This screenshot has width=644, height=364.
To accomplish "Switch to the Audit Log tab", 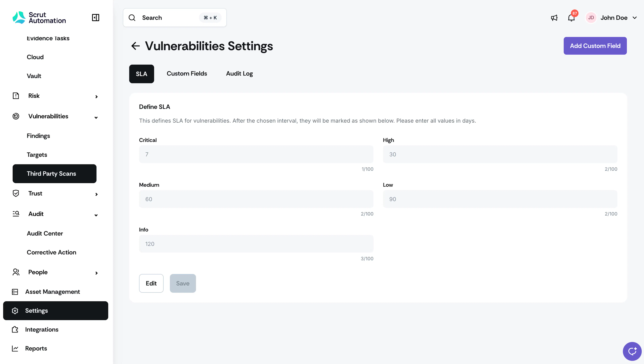I will coord(239,73).
